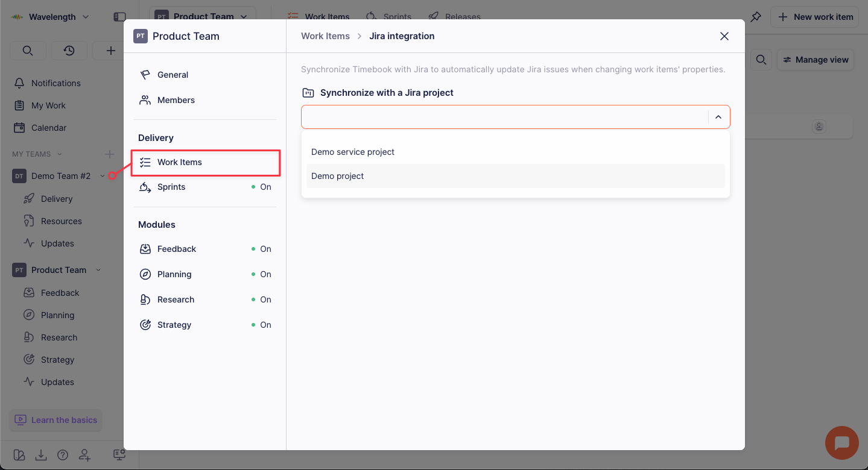This screenshot has height=470, width=868.
Task: Click the chat support bubble icon
Action: (x=841, y=443)
